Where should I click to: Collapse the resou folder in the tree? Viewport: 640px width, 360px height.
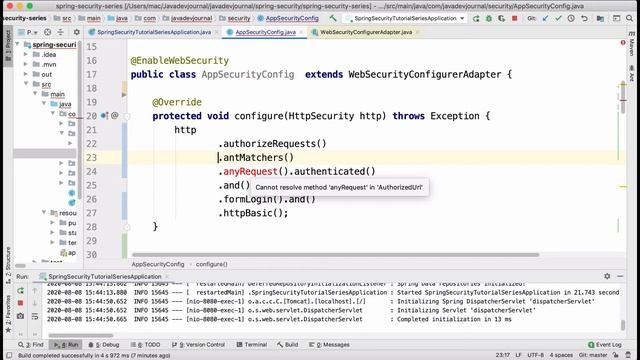click(x=44, y=213)
